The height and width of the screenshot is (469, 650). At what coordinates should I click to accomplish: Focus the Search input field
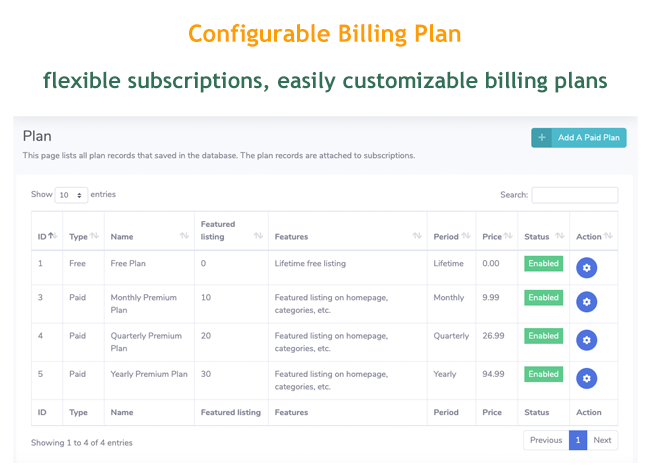(574, 195)
